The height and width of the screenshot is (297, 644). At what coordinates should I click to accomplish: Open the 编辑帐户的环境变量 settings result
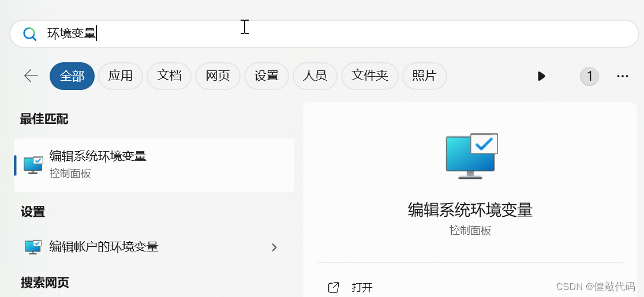[x=154, y=247]
